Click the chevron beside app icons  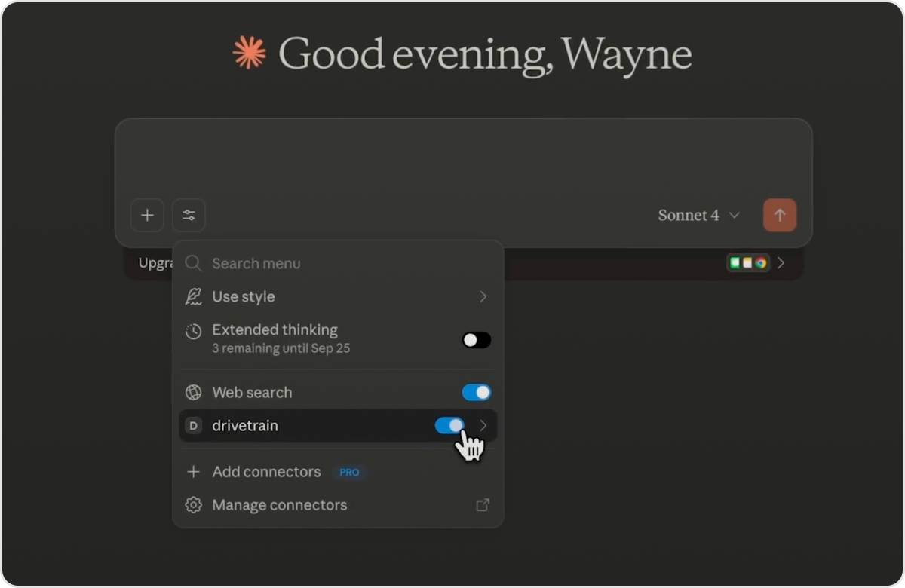point(781,263)
